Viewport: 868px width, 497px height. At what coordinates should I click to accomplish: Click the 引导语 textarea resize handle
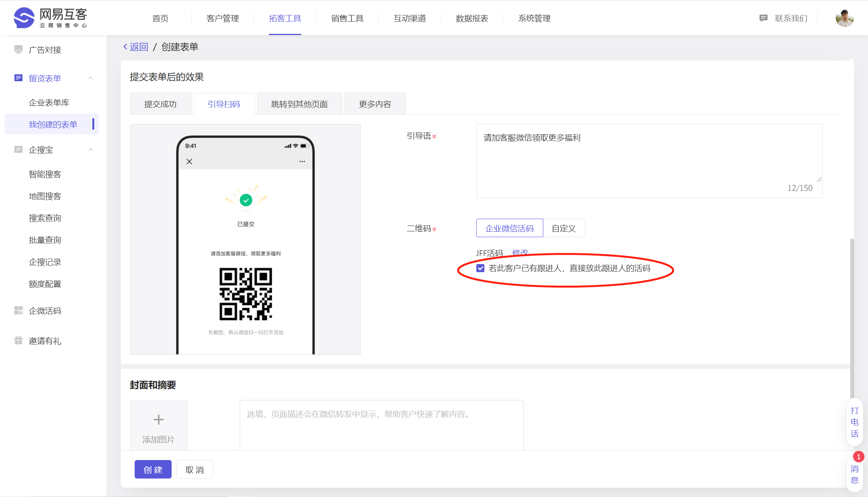coord(819,179)
